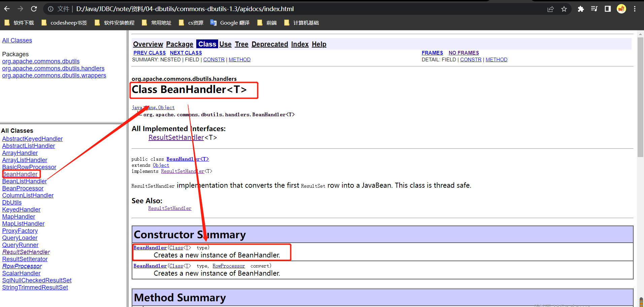This screenshot has width=644, height=307.
Task: Toggle the browser side panel icon
Action: (x=608, y=9)
